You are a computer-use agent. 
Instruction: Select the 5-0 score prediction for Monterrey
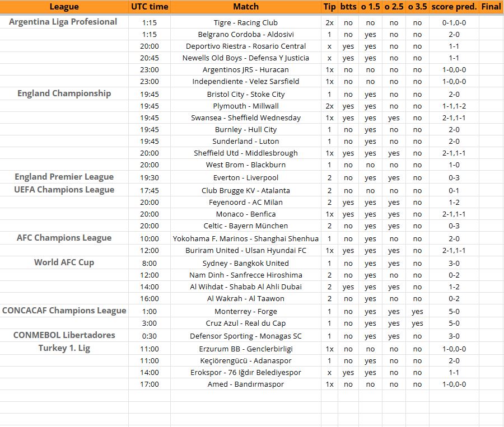pyautogui.click(x=454, y=312)
